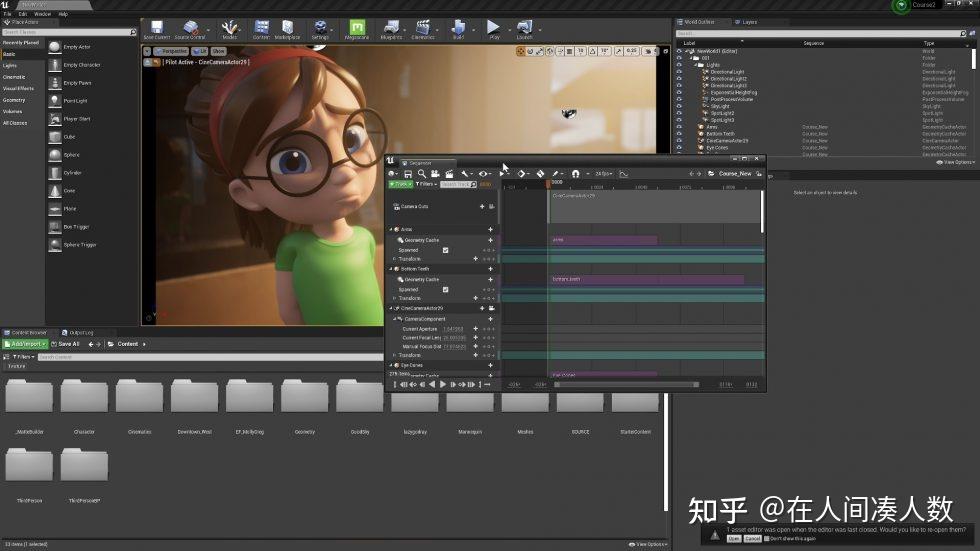Click Open in the re-open assets notification
Screen dimensions: 980x551
pyautogui.click(x=734, y=539)
